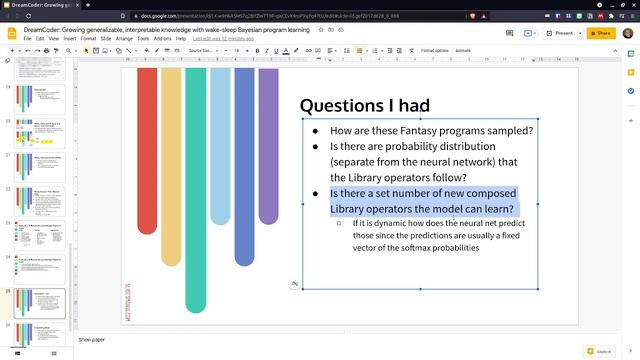Open the numbered list options arrow
The image size is (640, 360).
click(382, 51)
